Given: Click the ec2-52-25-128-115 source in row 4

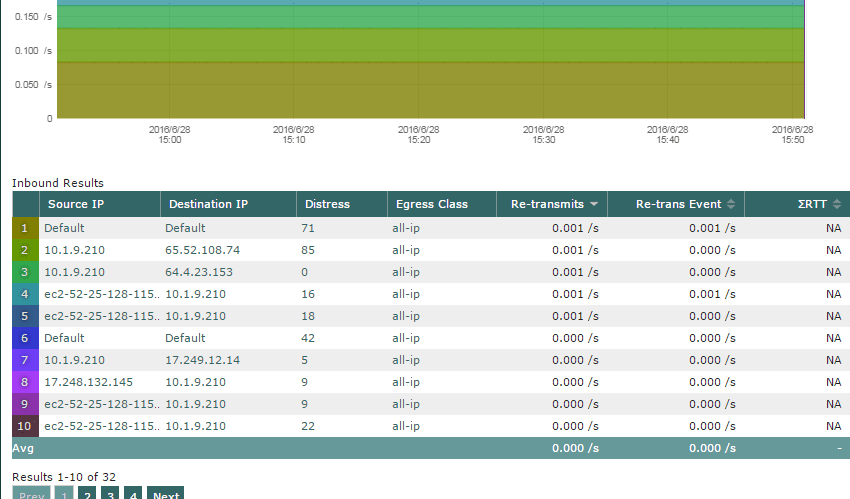Looking at the screenshot, I should [x=102, y=294].
